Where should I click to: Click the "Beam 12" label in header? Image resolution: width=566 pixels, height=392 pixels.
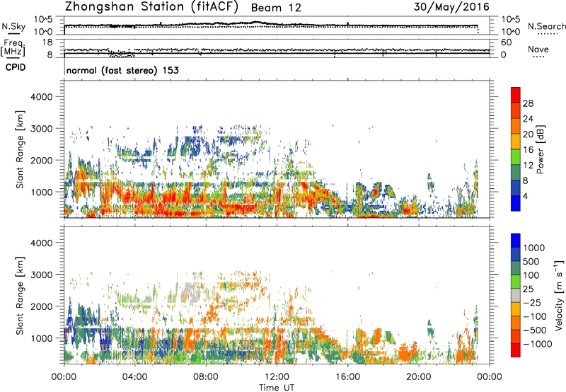[x=276, y=8]
